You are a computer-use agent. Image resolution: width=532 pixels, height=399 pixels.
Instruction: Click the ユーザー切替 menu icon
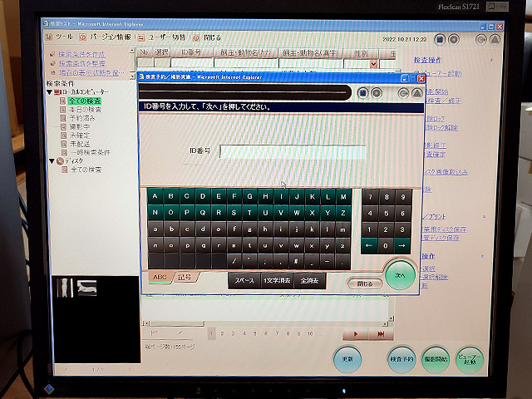141,37
